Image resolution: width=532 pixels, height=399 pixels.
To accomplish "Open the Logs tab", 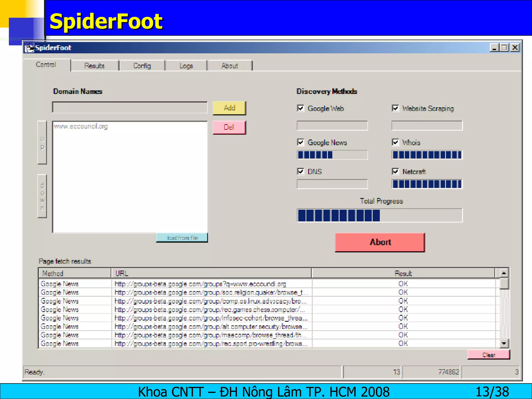I will 186,66.
